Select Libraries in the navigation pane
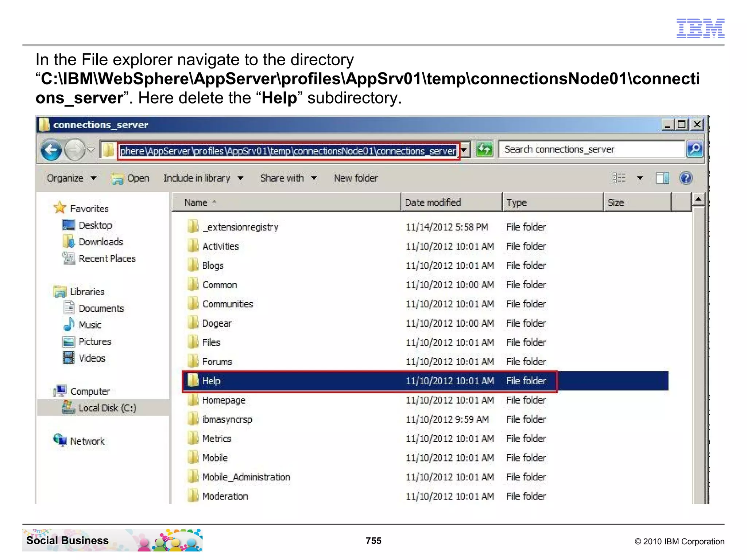747x560 pixels. [87, 292]
